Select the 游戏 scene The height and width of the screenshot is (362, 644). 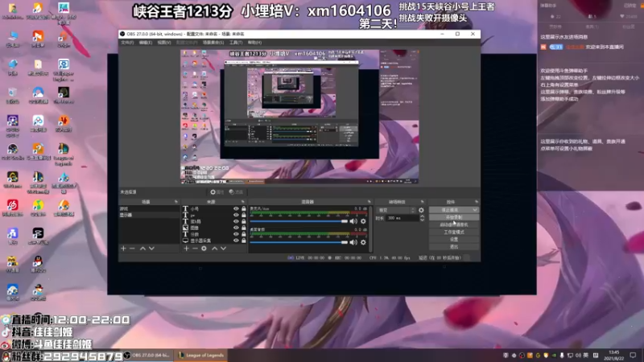[x=149, y=208]
